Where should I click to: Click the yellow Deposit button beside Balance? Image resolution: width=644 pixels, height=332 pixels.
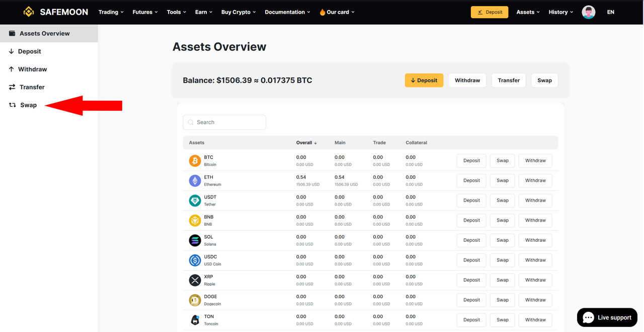pos(424,80)
